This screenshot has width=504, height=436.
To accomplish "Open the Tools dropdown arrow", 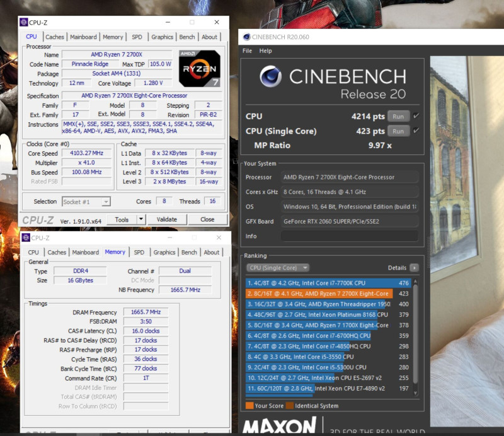I will (x=140, y=219).
